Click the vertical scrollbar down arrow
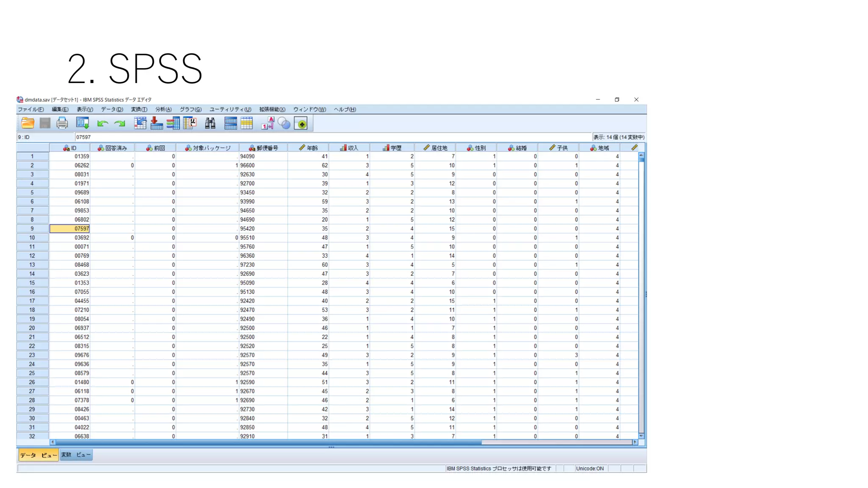This screenshot has width=868, height=488. [641, 435]
